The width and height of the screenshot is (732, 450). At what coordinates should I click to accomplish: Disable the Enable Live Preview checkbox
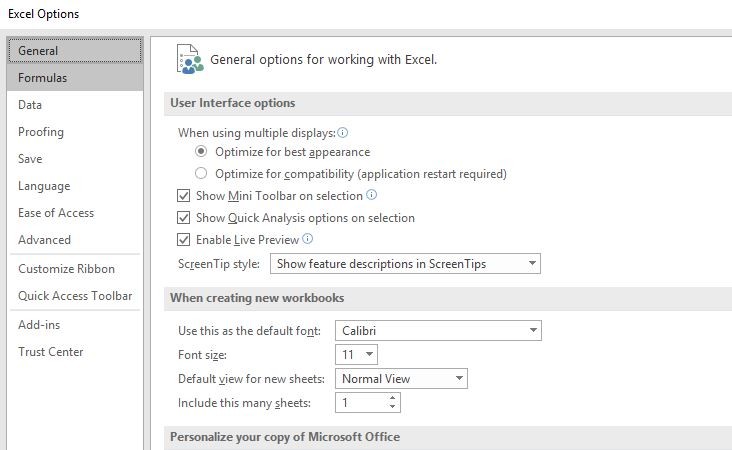(183, 239)
